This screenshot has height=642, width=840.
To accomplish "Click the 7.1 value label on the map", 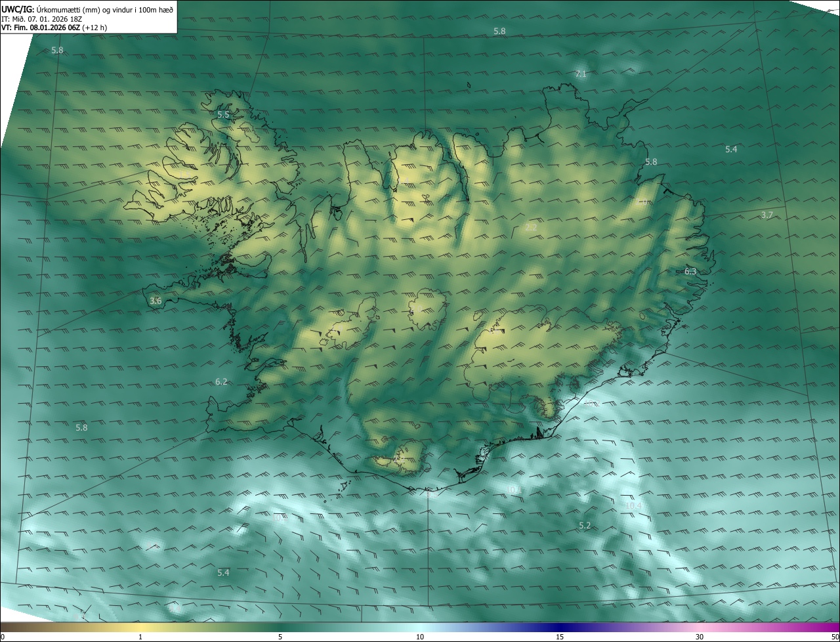I will (580, 74).
